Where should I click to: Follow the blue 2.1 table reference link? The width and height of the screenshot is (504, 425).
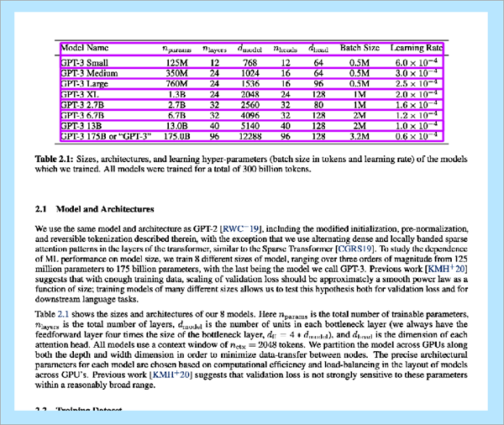coord(63,314)
